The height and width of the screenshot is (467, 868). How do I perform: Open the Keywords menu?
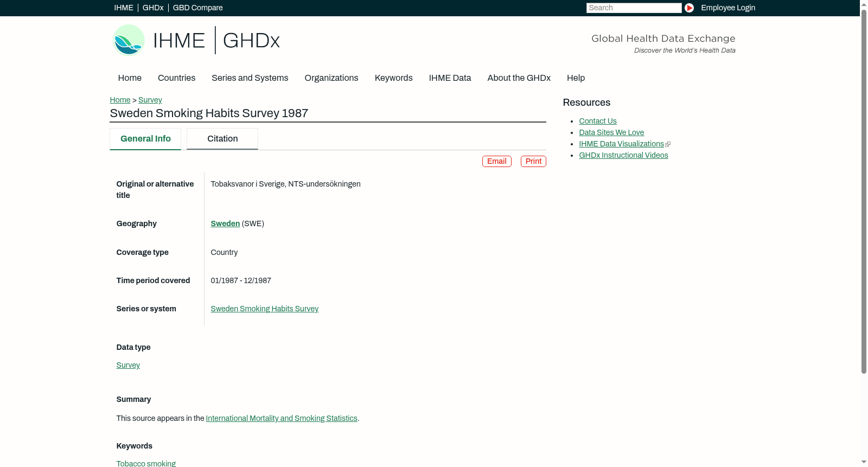394,78
